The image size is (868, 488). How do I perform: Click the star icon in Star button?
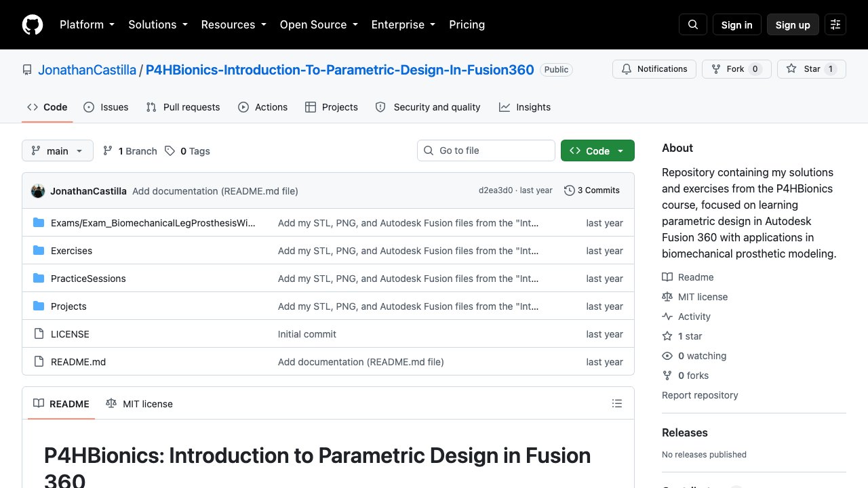coord(791,69)
